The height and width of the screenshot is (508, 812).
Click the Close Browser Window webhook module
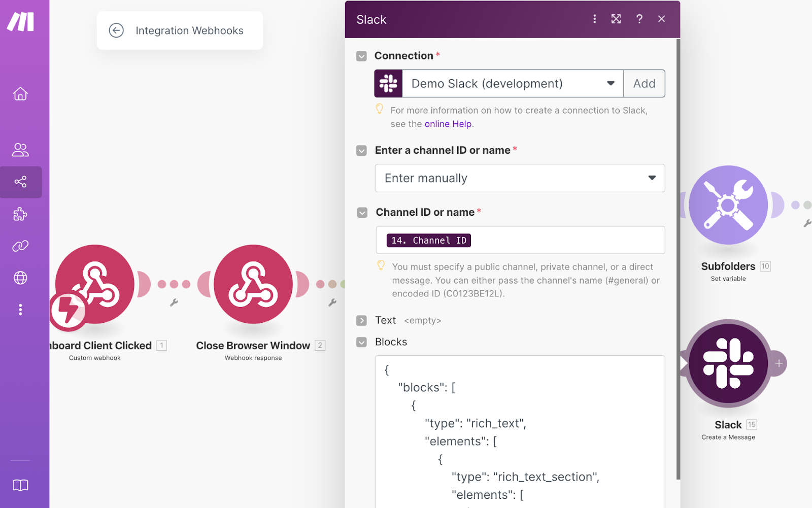253,284
